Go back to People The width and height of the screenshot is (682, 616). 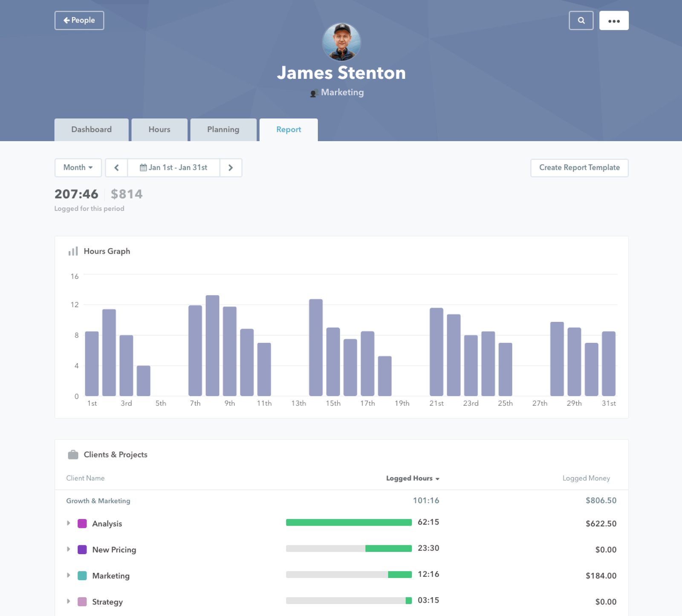pos(79,20)
